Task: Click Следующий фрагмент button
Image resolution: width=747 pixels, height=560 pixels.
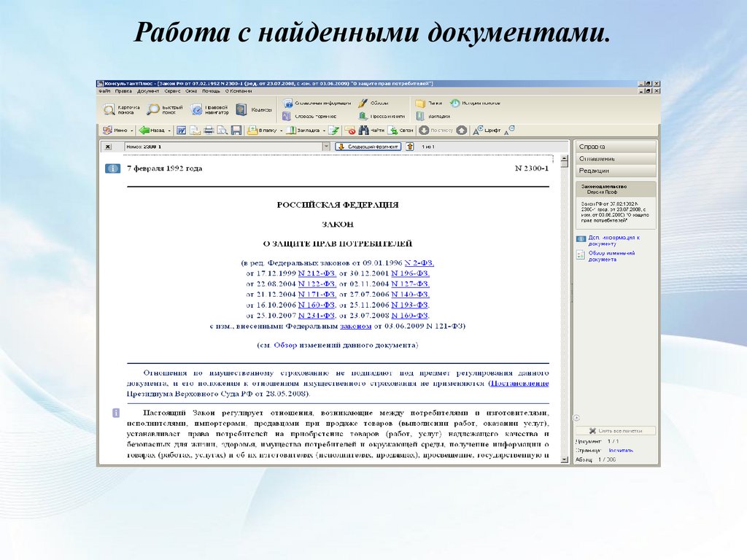Action: pos(368,147)
